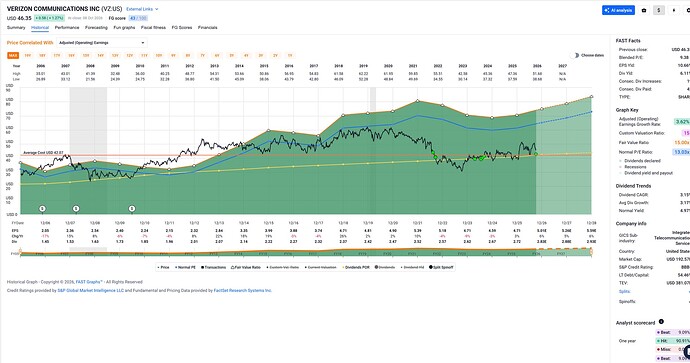Viewport: 690px width, 363px height.
Task: Click the Spinoffs label in Company info
Action: point(627,301)
